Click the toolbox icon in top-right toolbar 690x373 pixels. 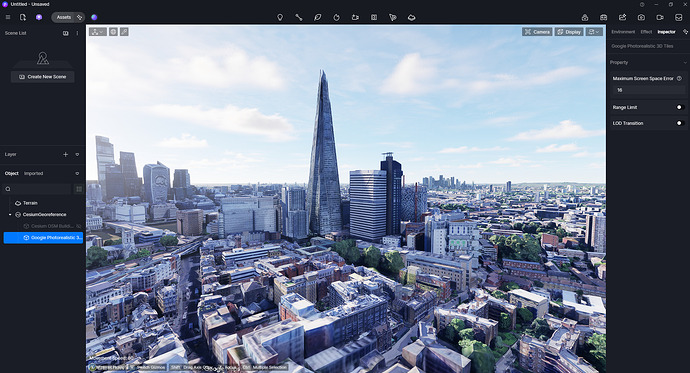(603, 17)
